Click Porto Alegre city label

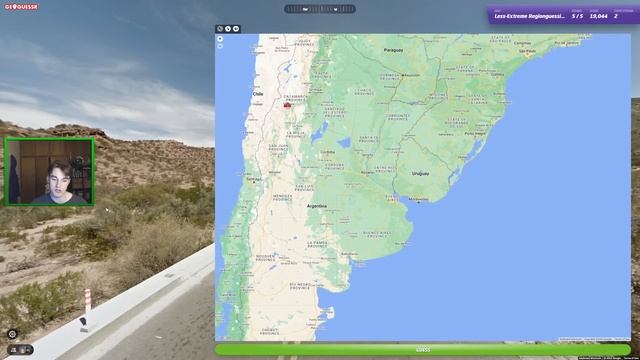(x=476, y=133)
